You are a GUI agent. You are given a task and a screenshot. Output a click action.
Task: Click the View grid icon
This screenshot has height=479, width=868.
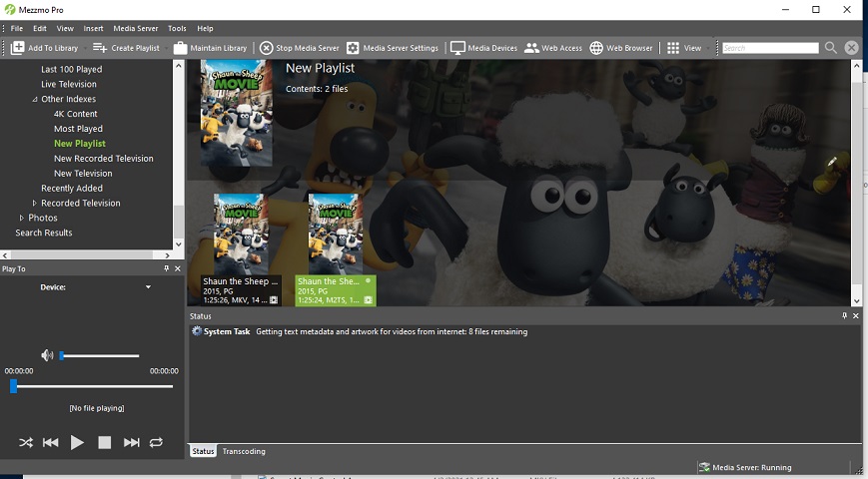point(673,48)
